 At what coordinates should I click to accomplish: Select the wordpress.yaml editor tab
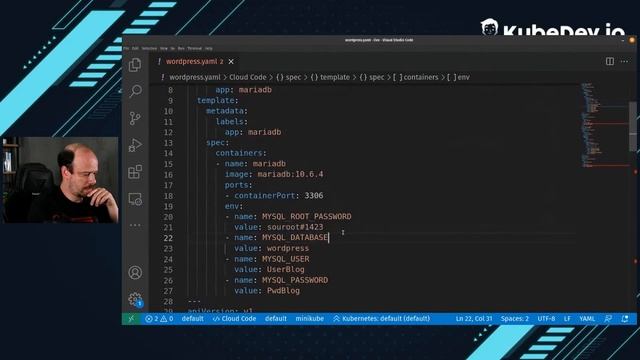click(x=194, y=62)
